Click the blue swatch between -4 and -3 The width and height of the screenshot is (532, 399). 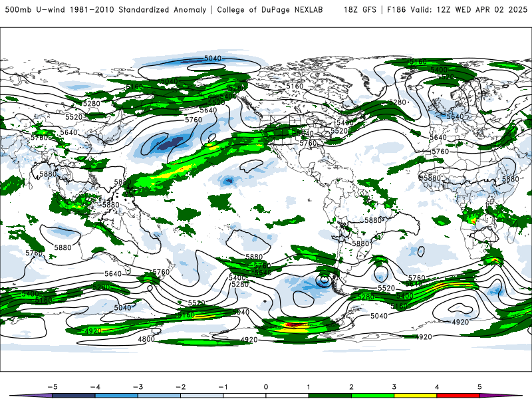(116, 396)
